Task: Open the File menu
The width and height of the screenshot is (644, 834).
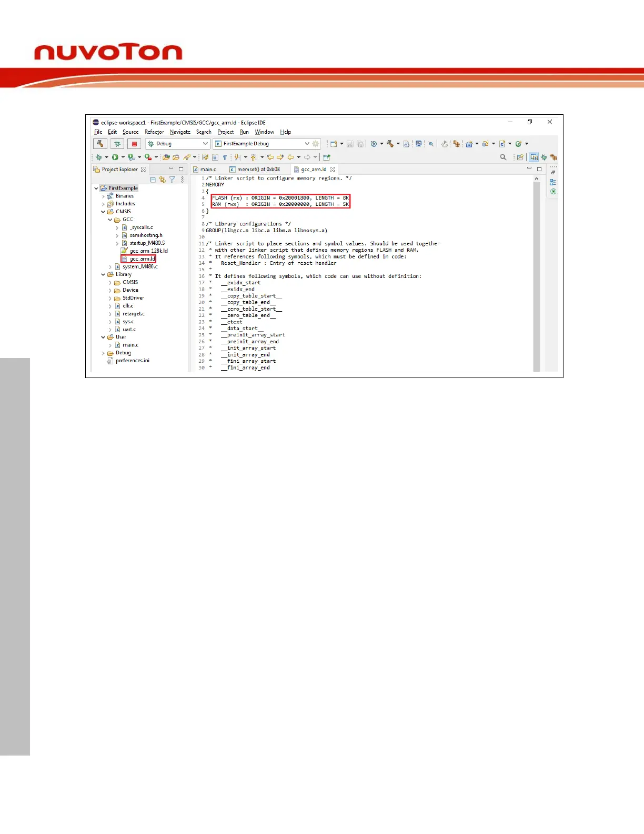Action: tap(98, 132)
